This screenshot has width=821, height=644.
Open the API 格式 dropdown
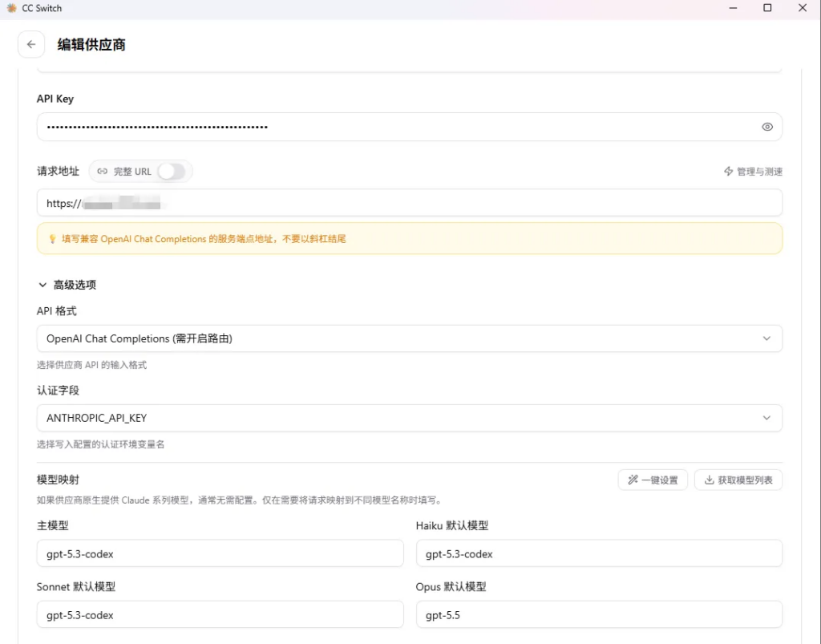[409, 338]
